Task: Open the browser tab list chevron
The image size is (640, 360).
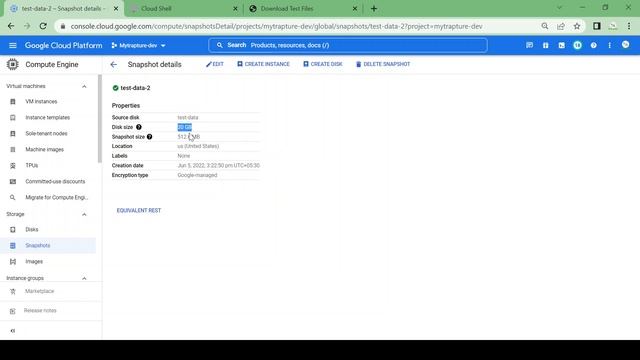Action: point(559,8)
